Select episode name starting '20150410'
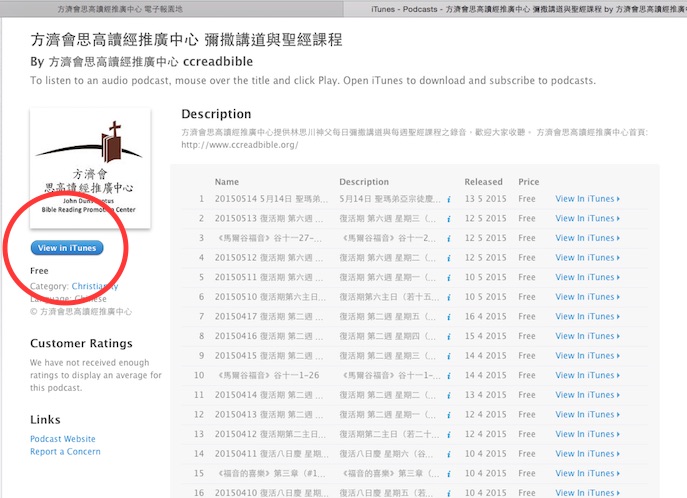The image size is (687, 498). pos(271,493)
